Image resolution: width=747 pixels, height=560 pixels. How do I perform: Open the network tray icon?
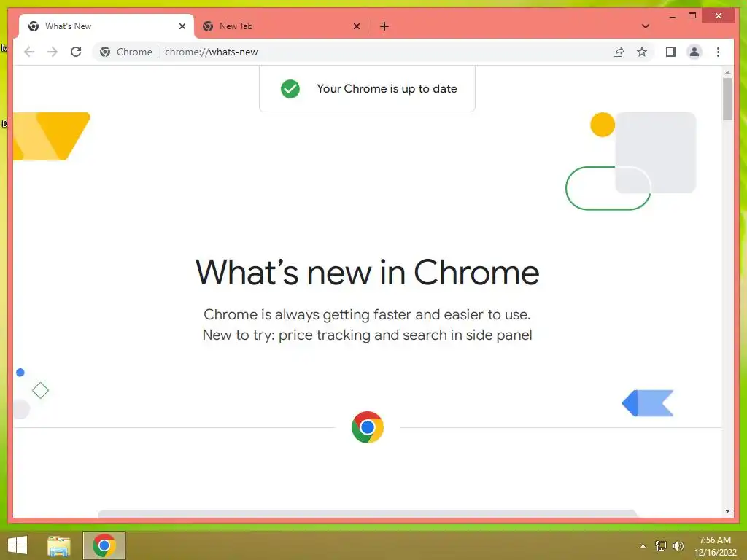pyautogui.click(x=661, y=546)
